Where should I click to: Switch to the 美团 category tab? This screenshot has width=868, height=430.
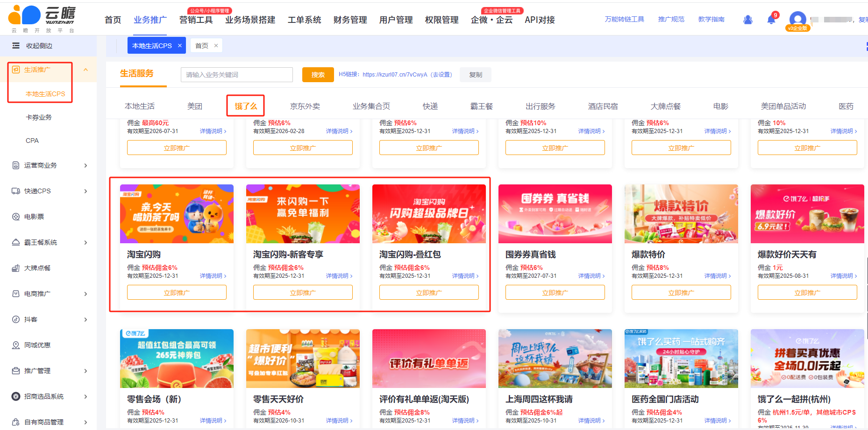click(x=195, y=106)
